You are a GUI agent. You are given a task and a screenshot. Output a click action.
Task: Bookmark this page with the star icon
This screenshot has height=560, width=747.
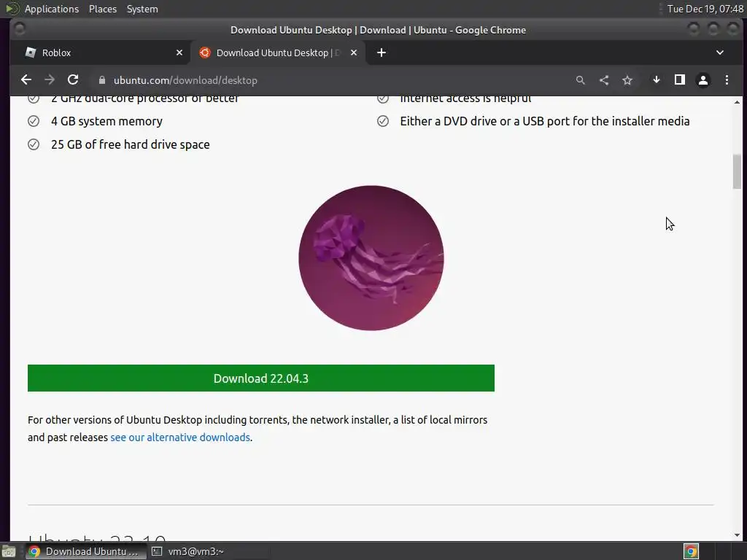tap(627, 80)
